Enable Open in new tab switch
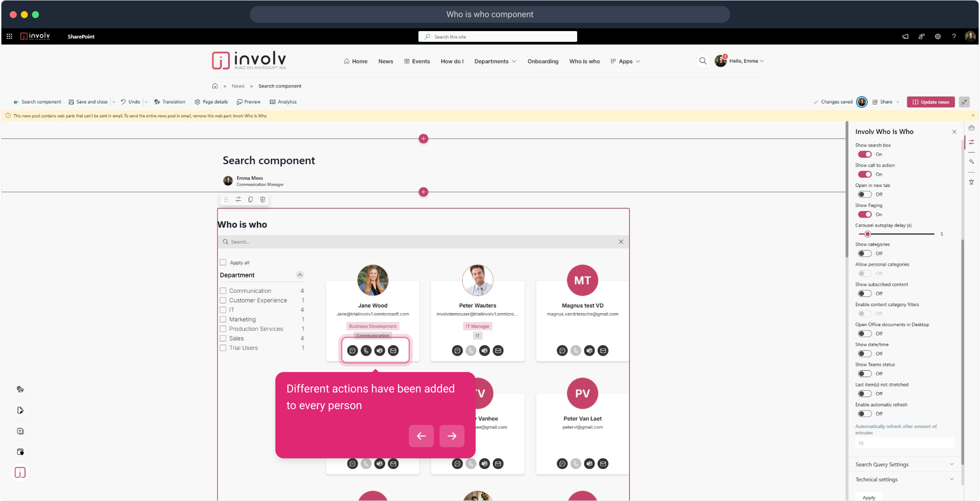 tap(865, 194)
